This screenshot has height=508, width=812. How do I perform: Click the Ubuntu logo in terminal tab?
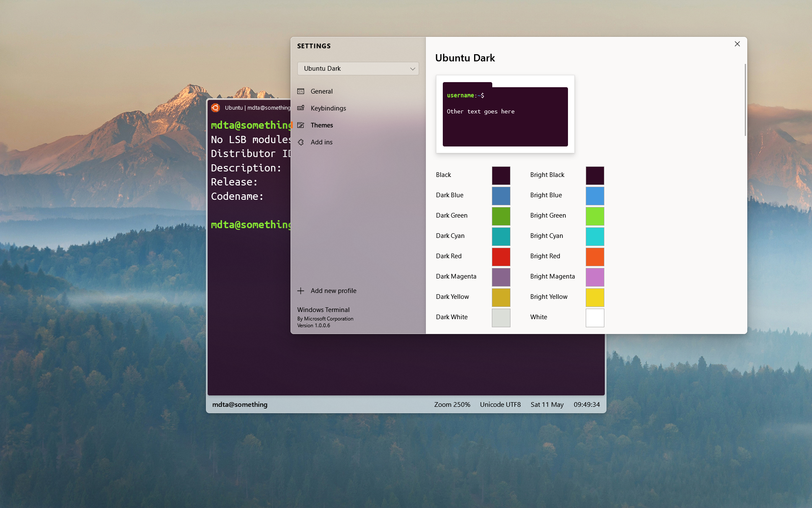[x=216, y=108]
